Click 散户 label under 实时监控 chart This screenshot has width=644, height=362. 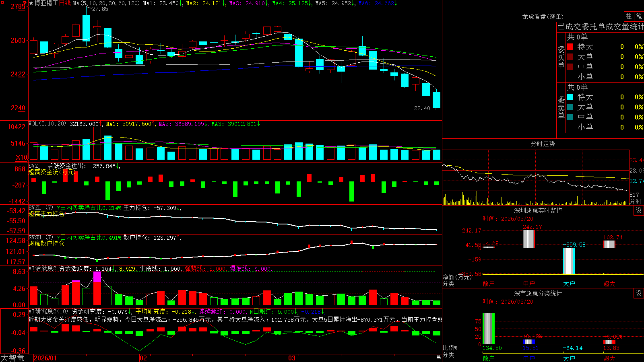[x=489, y=284]
